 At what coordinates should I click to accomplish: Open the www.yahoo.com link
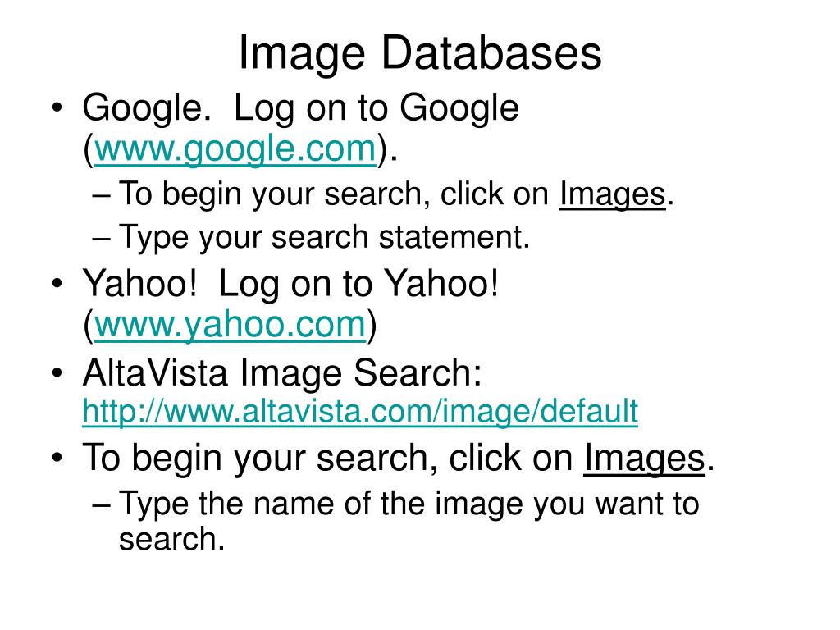(x=231, y=325)
